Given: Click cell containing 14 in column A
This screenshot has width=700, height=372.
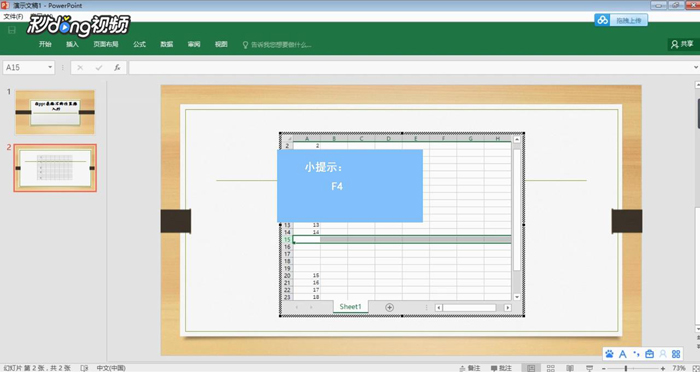Looking at the screenshot, I should coord(307,232).
